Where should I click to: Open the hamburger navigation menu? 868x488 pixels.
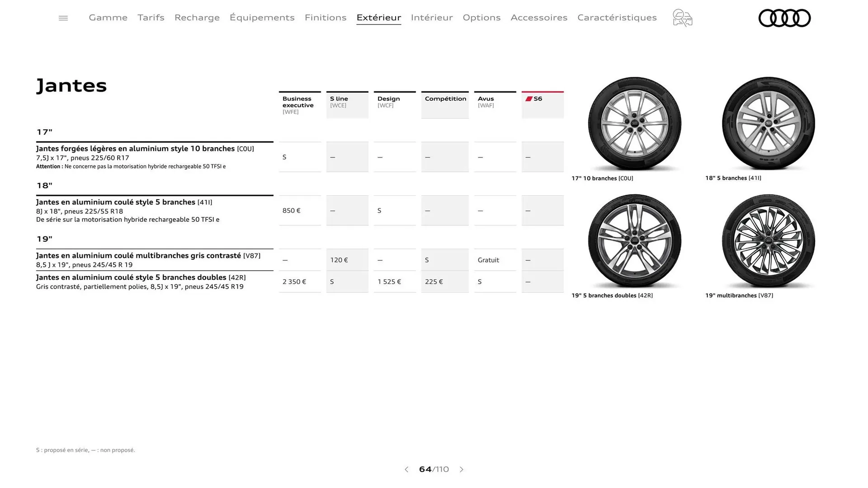pos(63,18)
